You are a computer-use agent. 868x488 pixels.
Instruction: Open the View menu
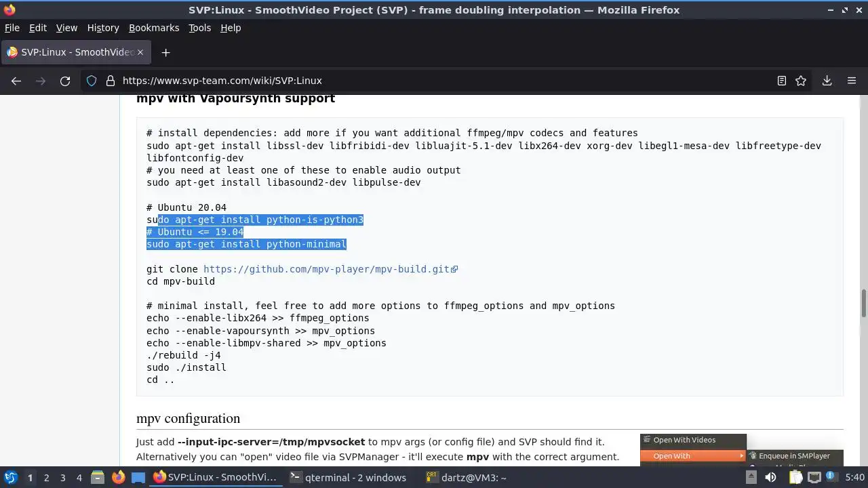[66, 28]
